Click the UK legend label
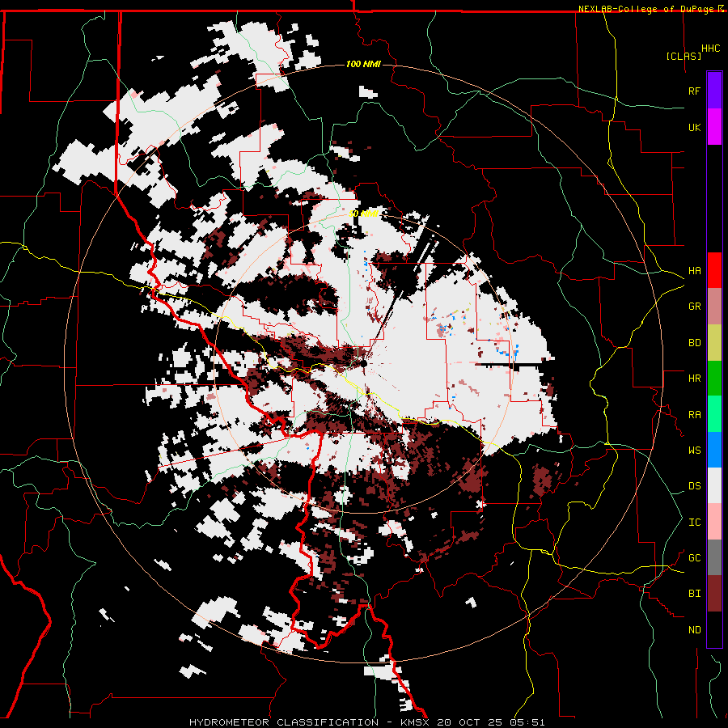 (694, 127)
